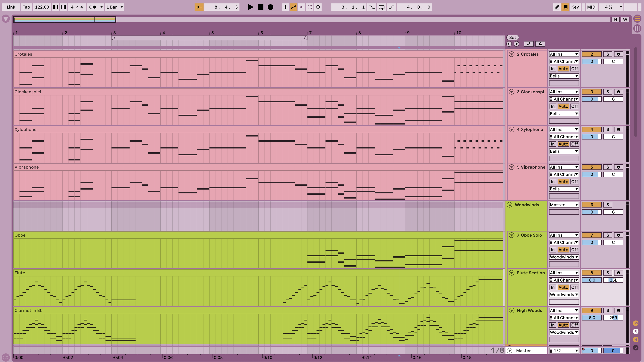Start playback with the Play button

(250, 7)
